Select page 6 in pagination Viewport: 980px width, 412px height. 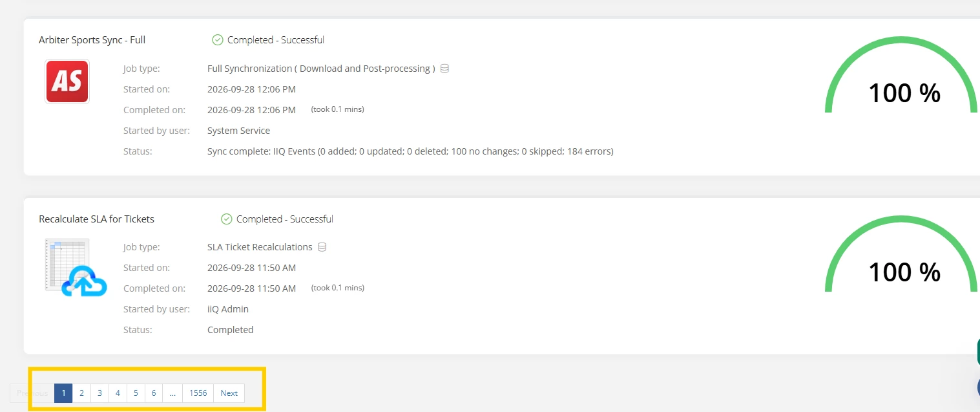pos(154,393)
